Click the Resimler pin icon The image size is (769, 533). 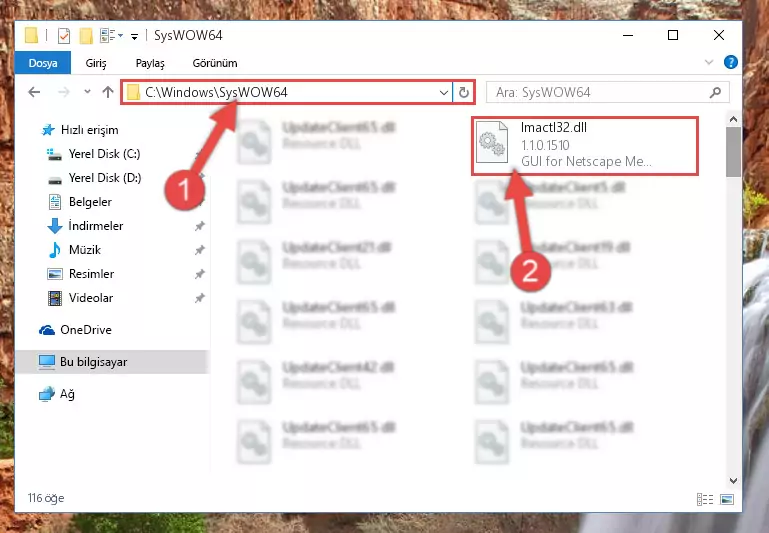[200, 274]
